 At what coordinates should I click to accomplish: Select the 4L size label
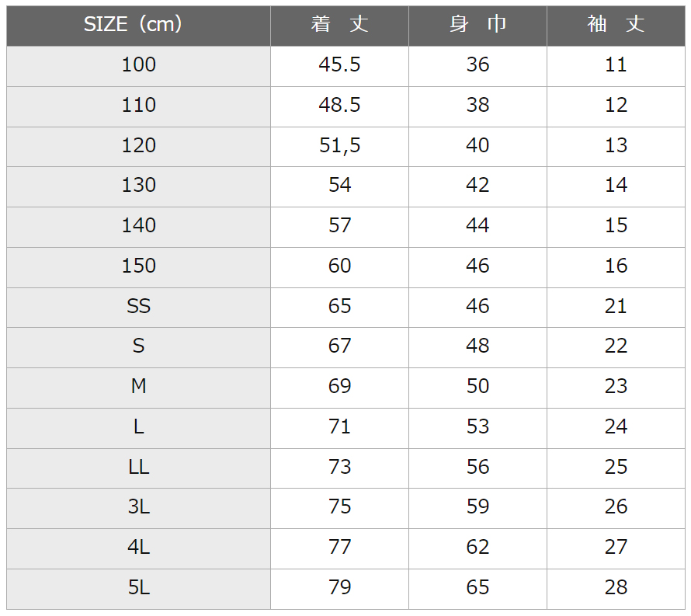coord(138,548)
